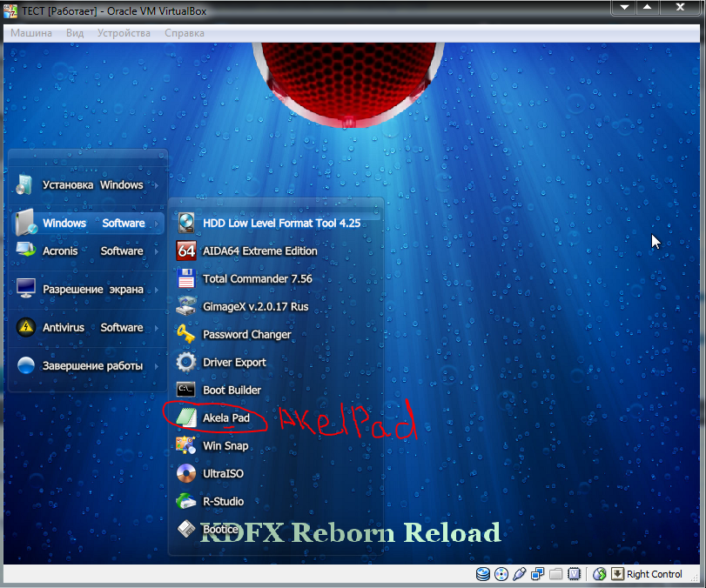Click VirtualBox network adapters status icon
The height and width of the screenshot is (588, 706).
(x=537, y=574)
